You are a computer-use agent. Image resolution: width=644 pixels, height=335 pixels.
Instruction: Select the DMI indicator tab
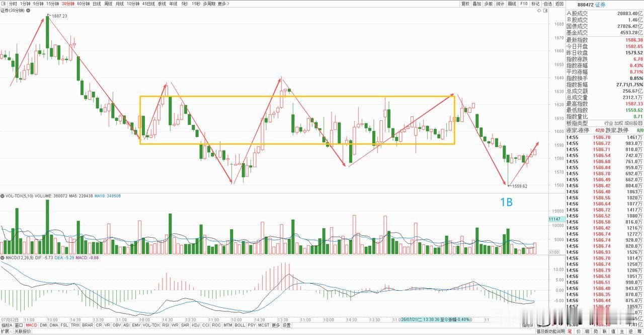tap(43, 325)
